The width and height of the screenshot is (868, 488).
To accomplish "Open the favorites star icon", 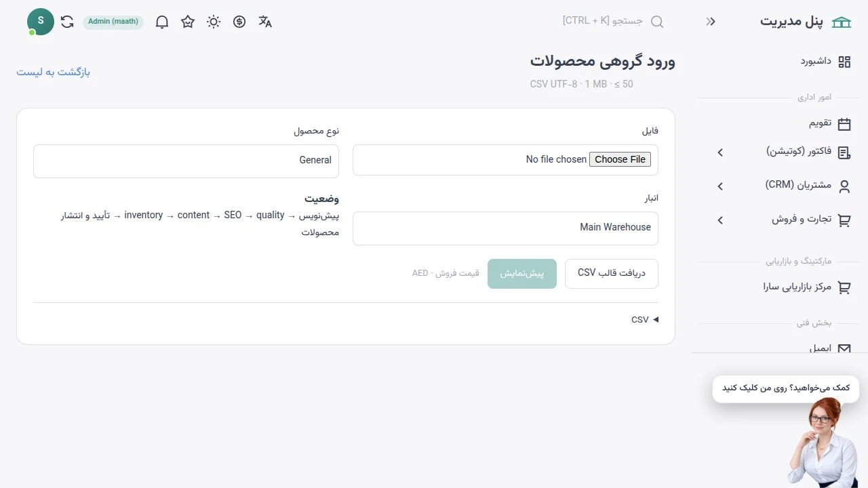I will pyautogui.click(x=188, y=22).
